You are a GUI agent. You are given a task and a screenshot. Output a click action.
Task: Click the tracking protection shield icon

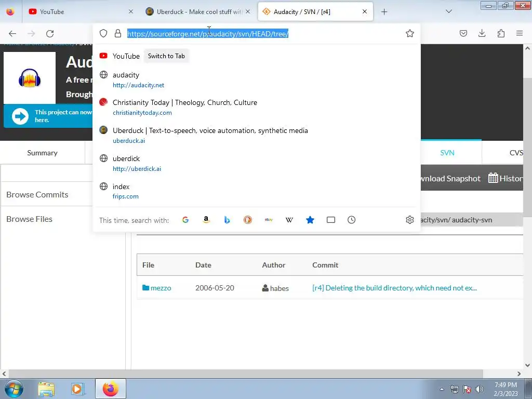coord(103,33)
